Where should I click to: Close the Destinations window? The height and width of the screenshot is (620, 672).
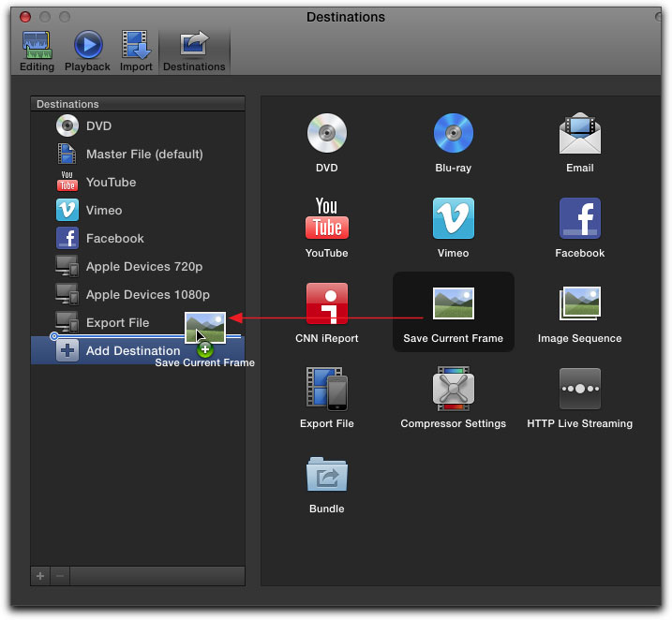25,17
